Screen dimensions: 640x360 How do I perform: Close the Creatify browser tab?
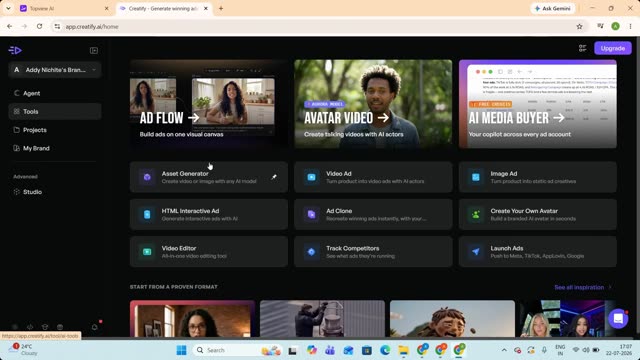[x=206, y=8]
